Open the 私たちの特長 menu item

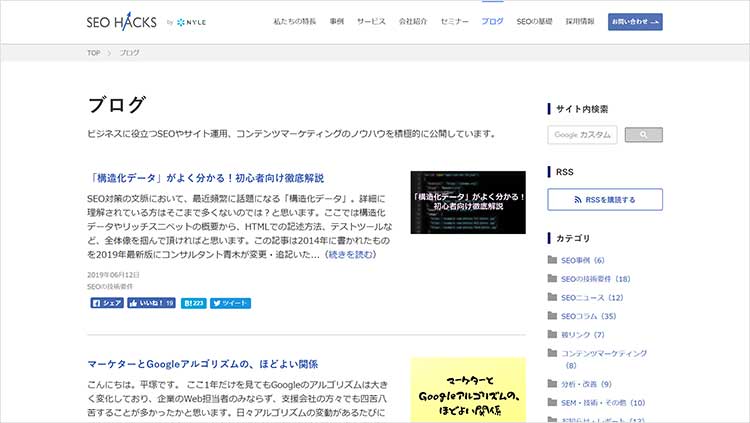click(x=295, y=22)
